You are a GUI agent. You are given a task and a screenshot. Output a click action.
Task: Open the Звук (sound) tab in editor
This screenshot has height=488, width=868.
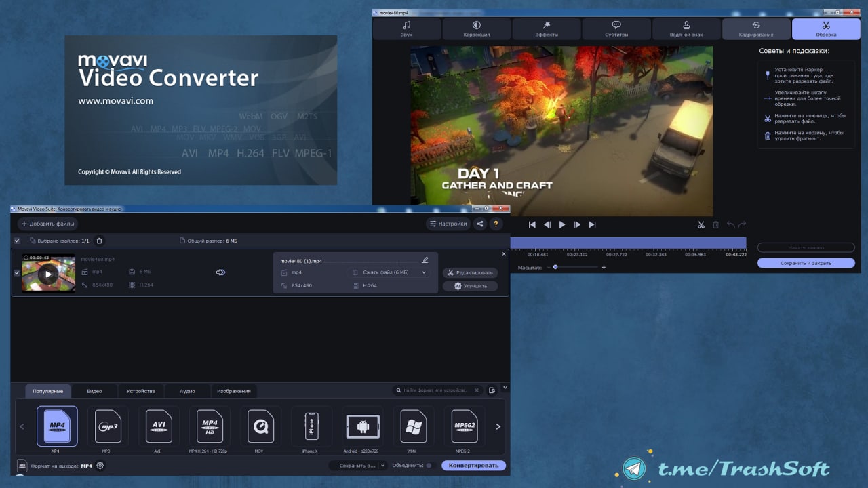pyautogui.click(x=407, y=29)
